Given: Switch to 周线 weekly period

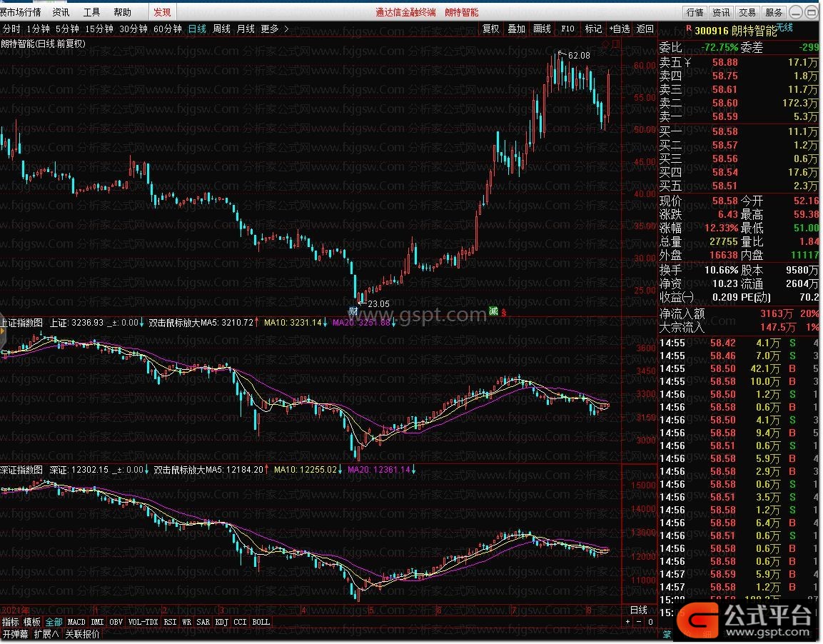Looking at the screenshot, I should pos(221,29).
